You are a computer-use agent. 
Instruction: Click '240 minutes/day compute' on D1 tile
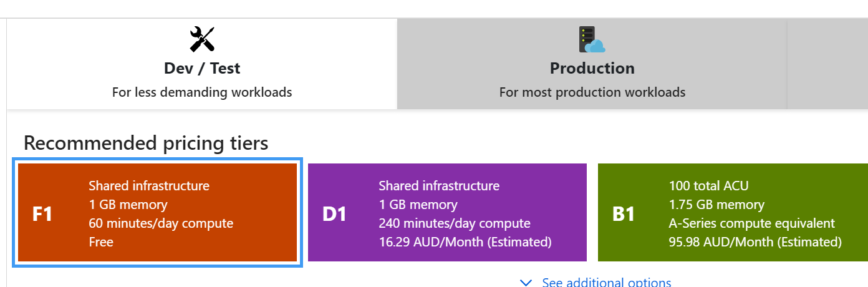pos(454,223)
